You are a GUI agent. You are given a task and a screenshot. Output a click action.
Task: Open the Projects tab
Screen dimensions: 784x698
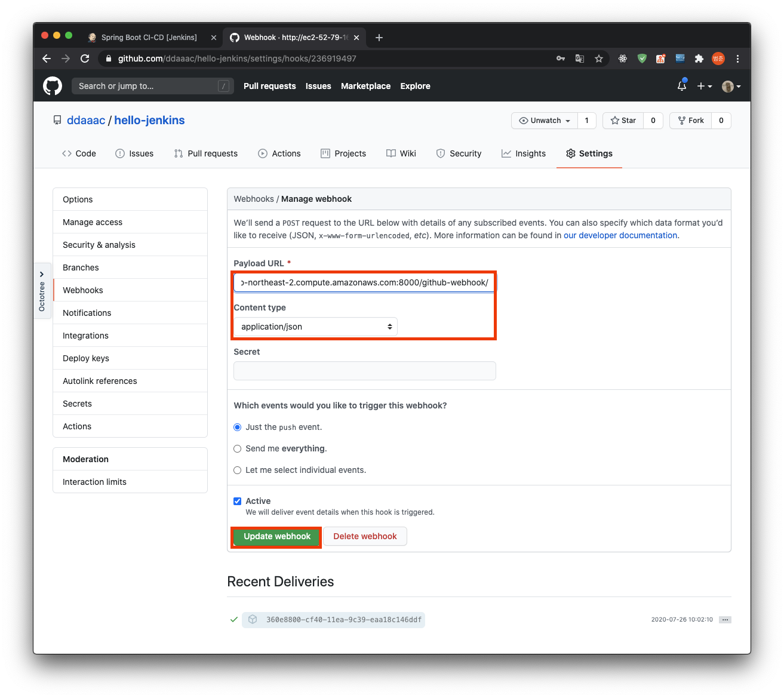pyautogui.click(x=343, y=153)
